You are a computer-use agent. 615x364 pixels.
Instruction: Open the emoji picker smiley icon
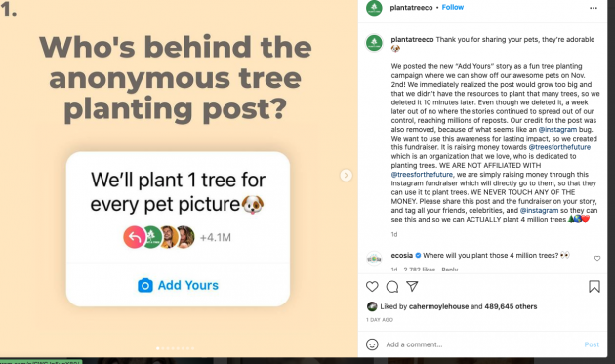tap(372, 344)
